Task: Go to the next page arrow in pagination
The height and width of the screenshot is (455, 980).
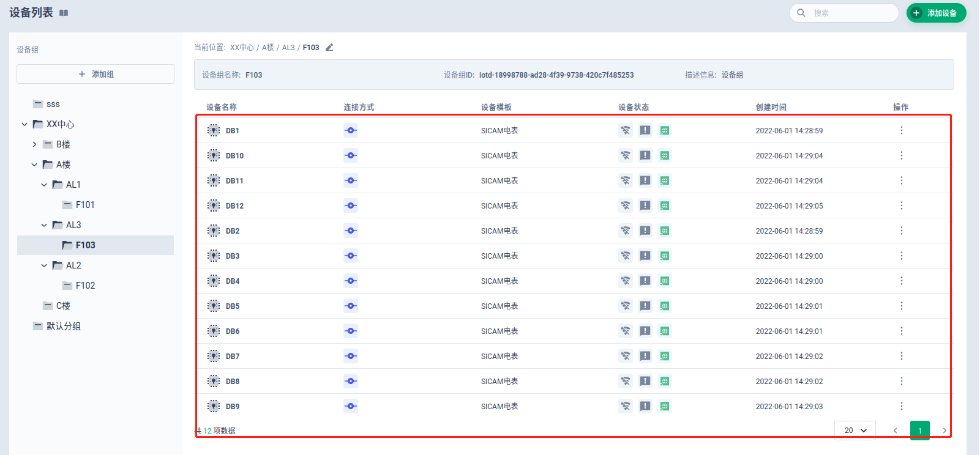Action: [x=944, y=431]
